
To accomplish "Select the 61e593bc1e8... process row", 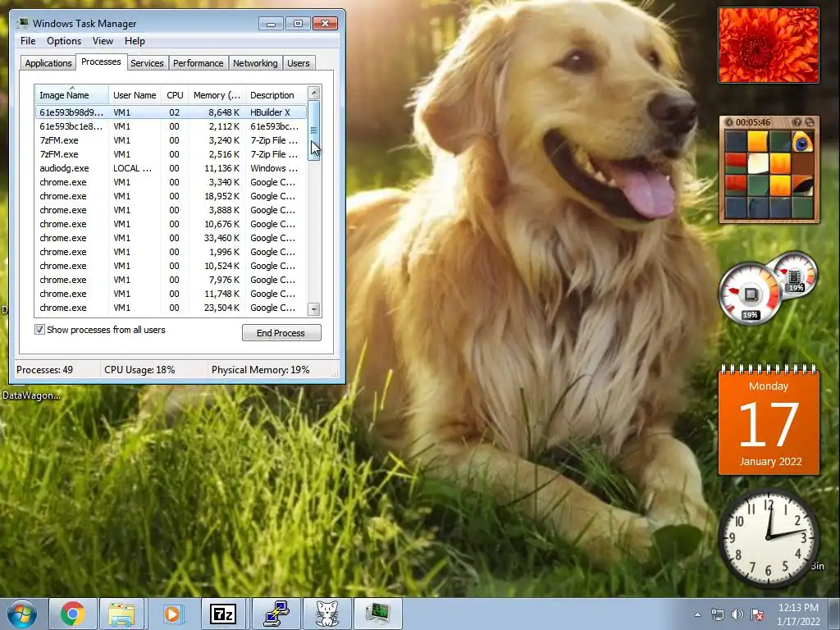I will point(171,126).
